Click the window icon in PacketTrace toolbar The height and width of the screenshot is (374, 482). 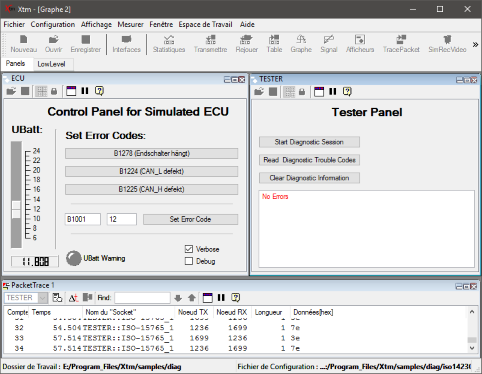pyautogui.click(x=207, y=297)
